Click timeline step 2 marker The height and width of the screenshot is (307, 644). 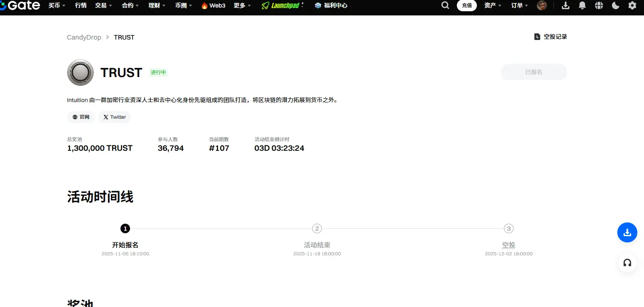[x=317, y=228]
